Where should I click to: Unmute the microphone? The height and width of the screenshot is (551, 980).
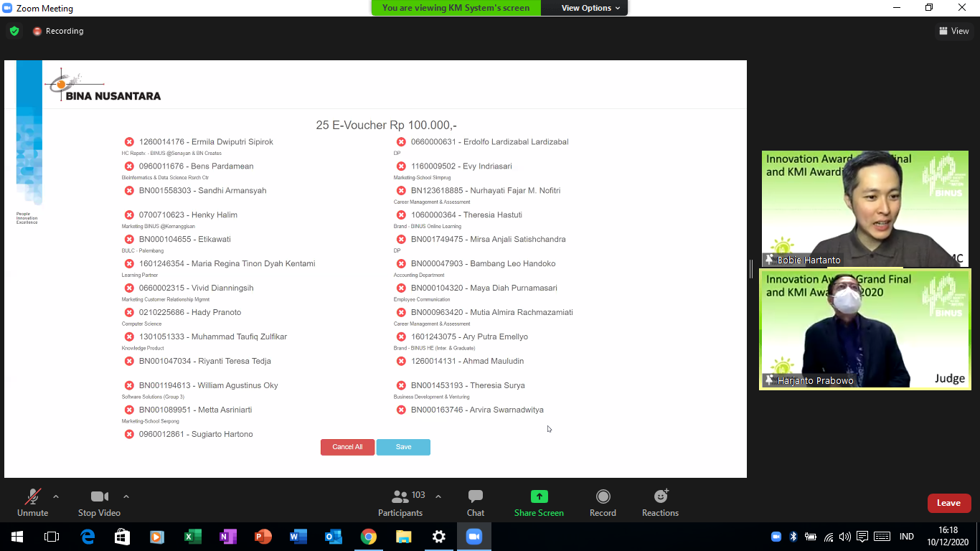32,503
